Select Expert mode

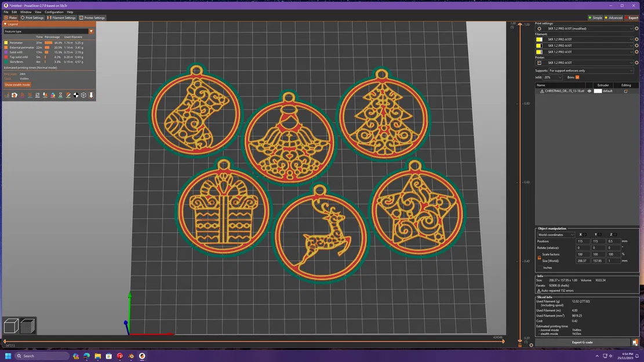pyautogui.click(x=632, y=17)
